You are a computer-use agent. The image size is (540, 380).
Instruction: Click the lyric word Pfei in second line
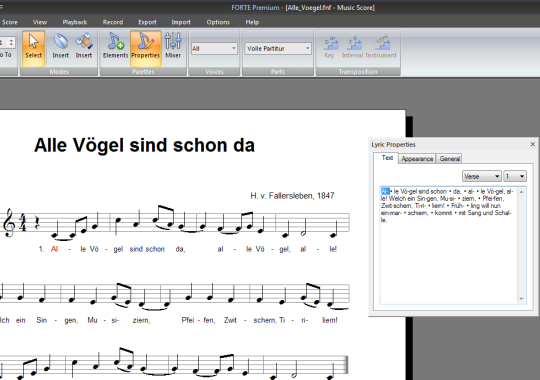point(188,320)
